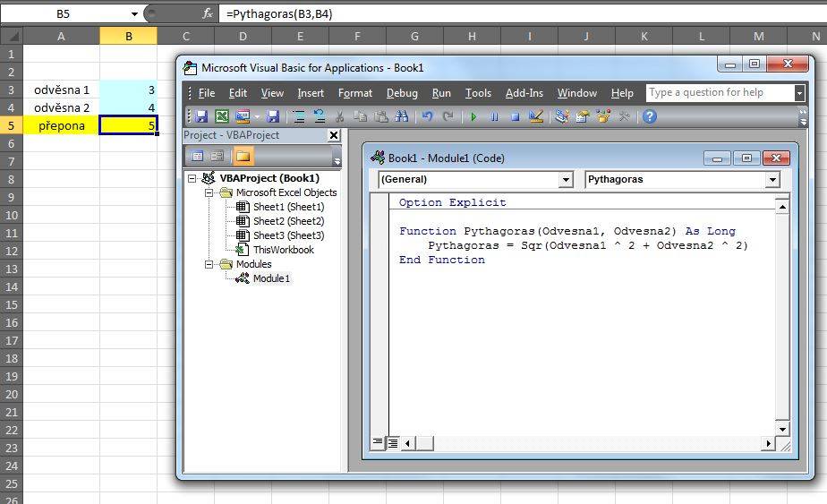Toggle Design Mode icon in the toolbar

coord(536,116)
